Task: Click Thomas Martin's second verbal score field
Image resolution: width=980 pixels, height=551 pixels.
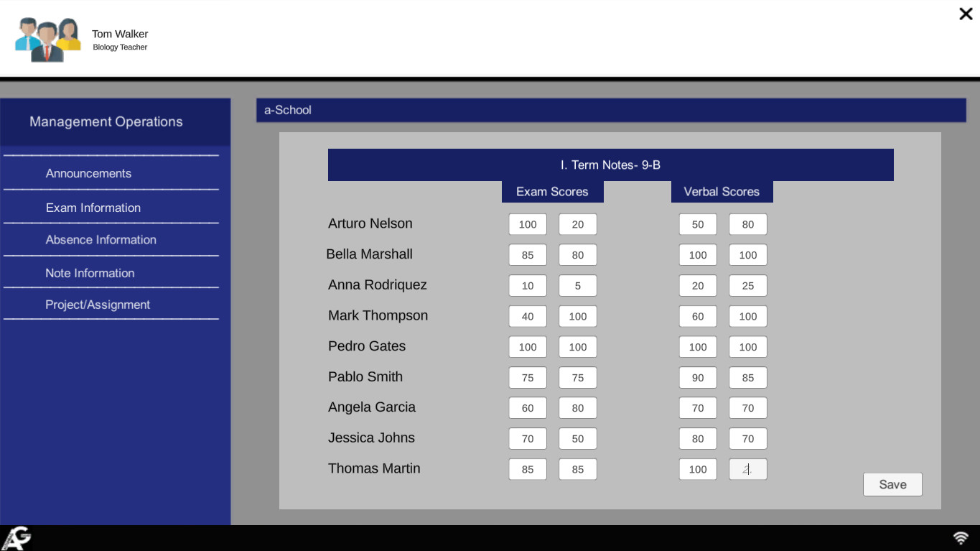Action: tap(747, 469)
